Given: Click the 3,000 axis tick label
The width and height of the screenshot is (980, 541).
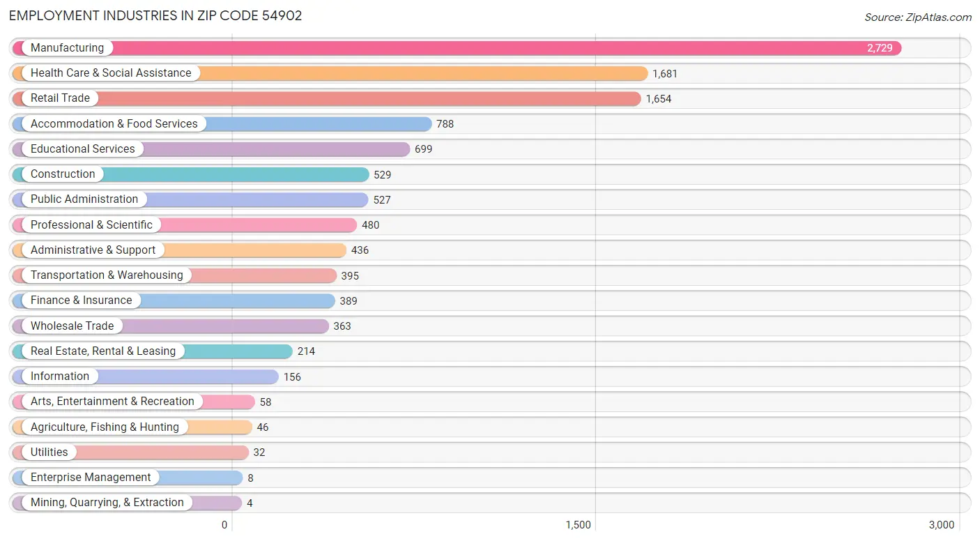Looking at the screenshot, I should [x=942, y=525].
